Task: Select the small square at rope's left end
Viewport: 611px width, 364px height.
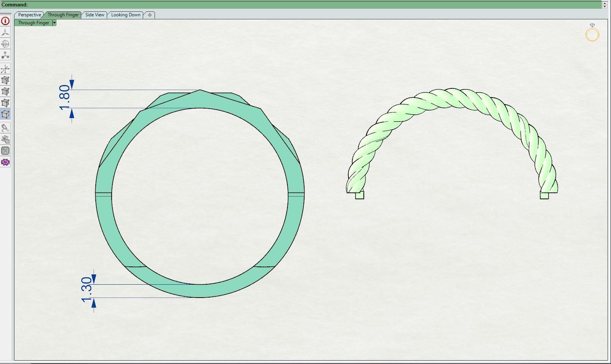Action: [x=360, y=195]
